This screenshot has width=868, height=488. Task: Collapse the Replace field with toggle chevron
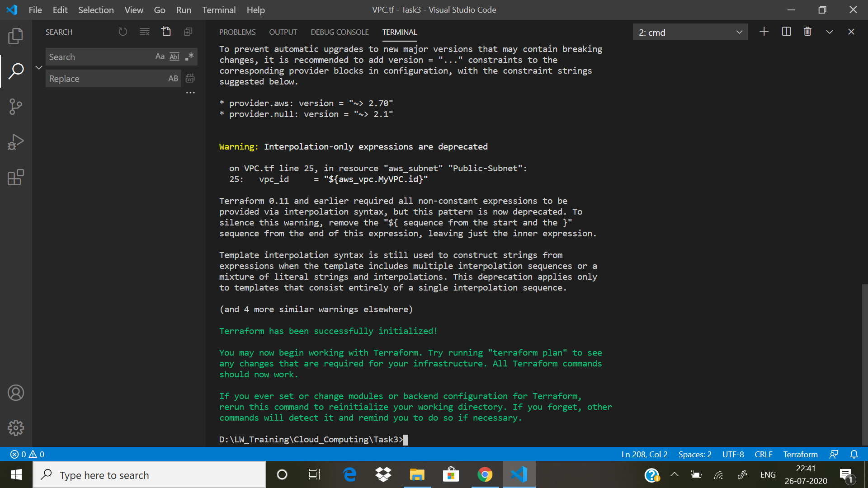[39, 67]
